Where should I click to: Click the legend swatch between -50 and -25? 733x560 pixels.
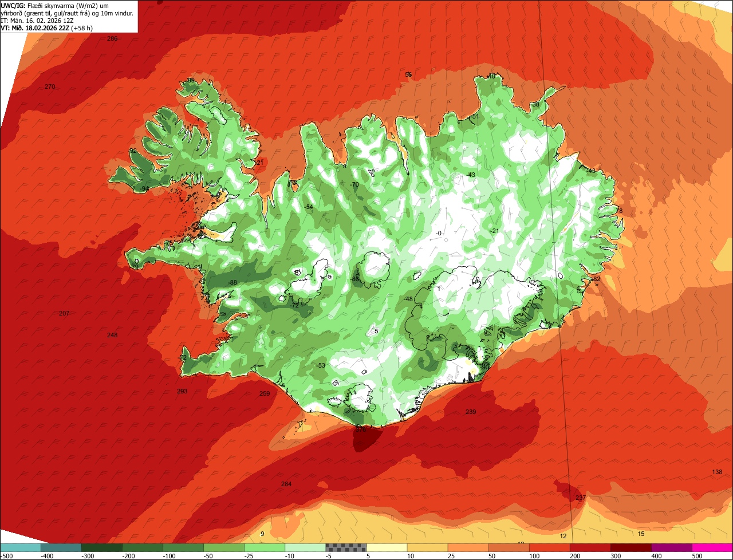coord(224,547)
